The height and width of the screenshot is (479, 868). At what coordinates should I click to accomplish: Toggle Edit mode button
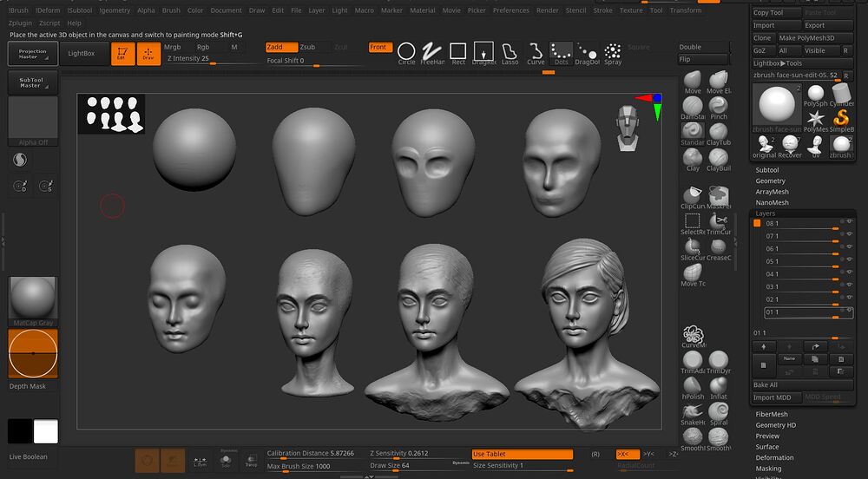point(122,54)
